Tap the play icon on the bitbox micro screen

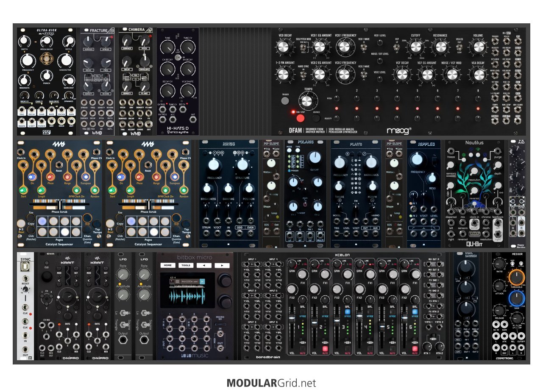point(202,281)
